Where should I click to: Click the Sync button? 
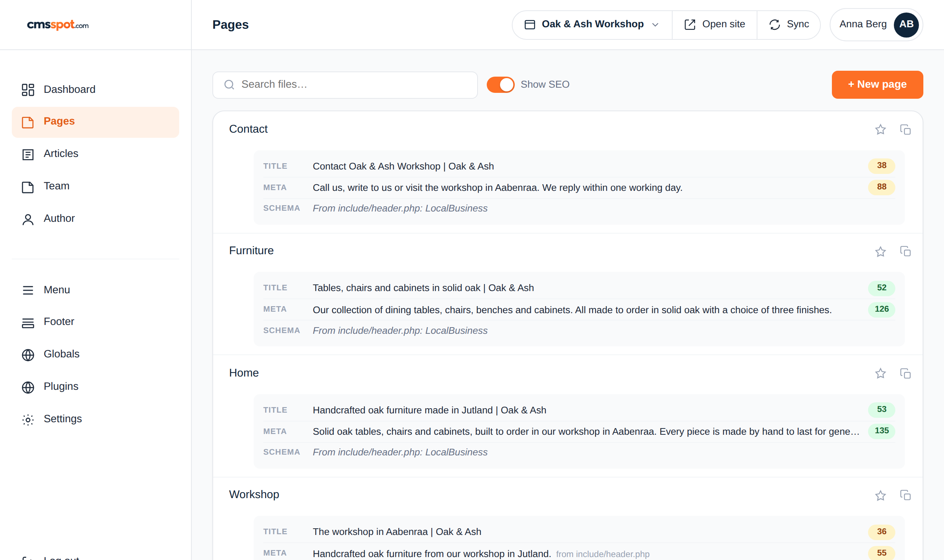click(788, 25)
